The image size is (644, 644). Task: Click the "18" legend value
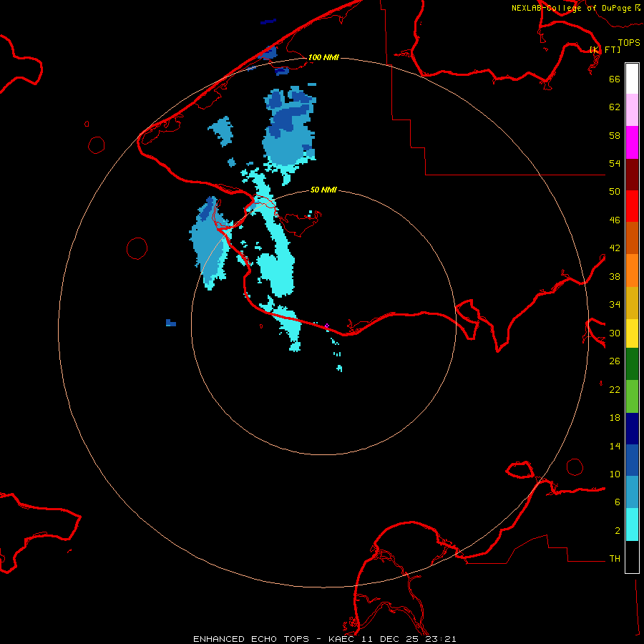coord(615,418)
